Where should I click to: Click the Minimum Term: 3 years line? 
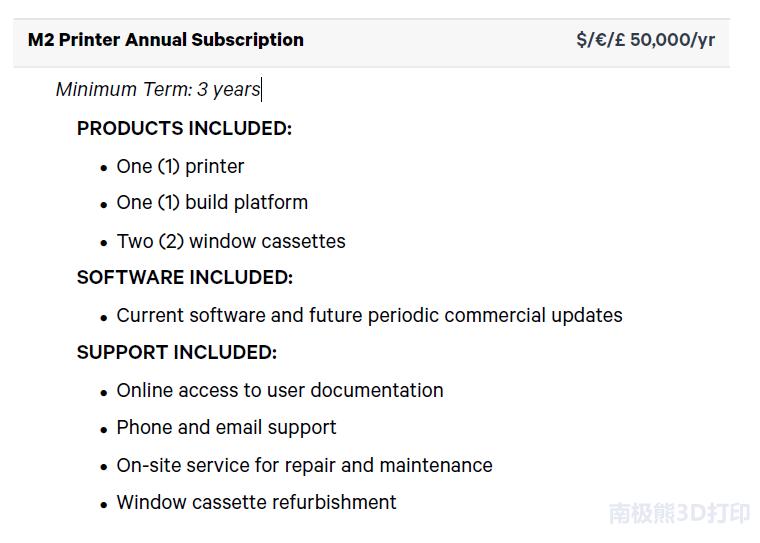(x=158, y=89)
